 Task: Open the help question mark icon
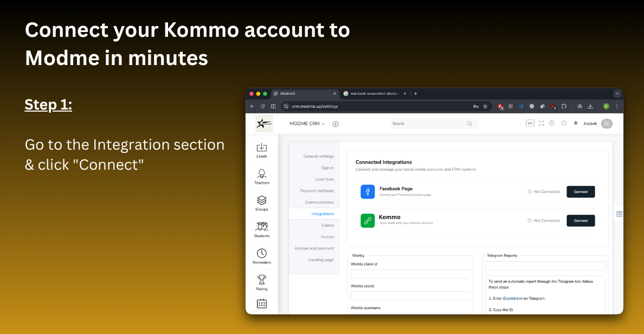coord(552,123)
